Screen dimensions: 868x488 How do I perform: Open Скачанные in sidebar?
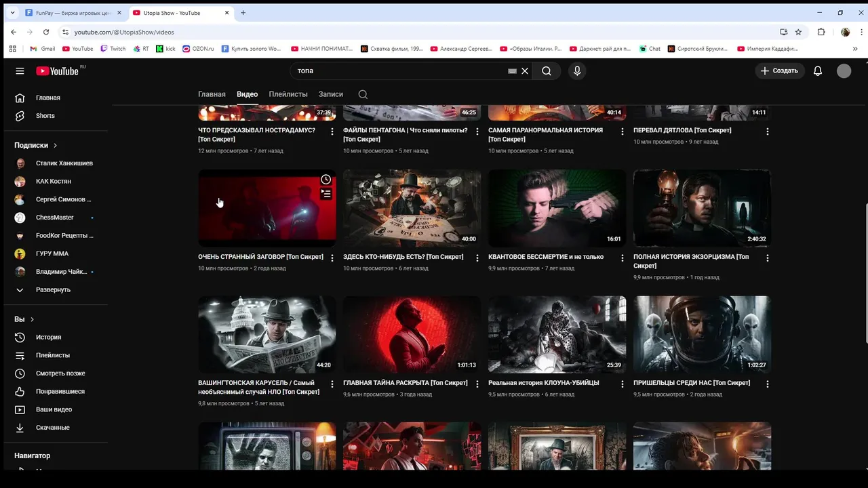point(54,428)
